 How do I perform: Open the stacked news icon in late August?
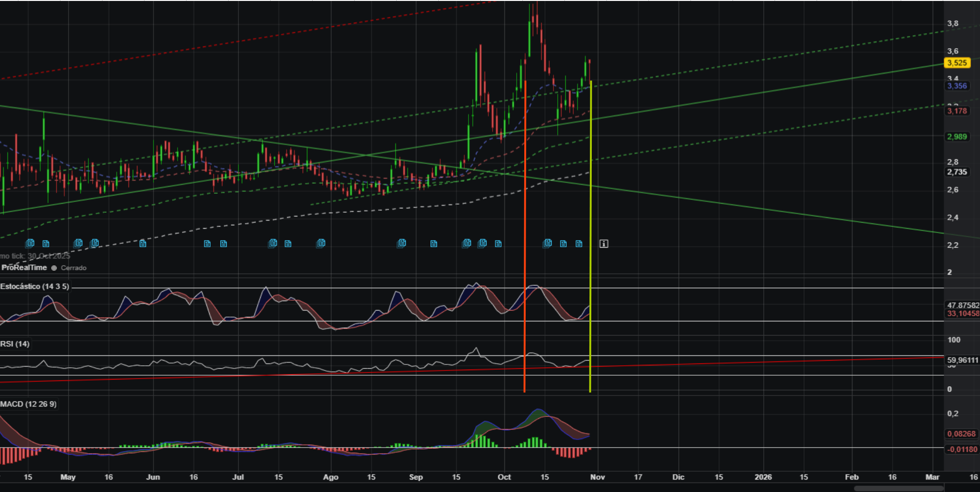point(402,243)
